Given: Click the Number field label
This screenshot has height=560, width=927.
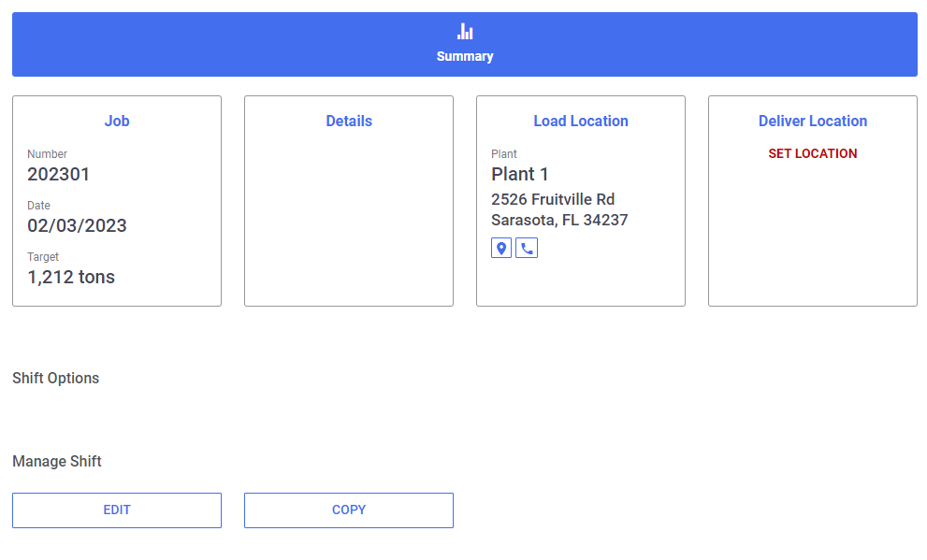Looking at the screenshot, I should coord(48,154).
